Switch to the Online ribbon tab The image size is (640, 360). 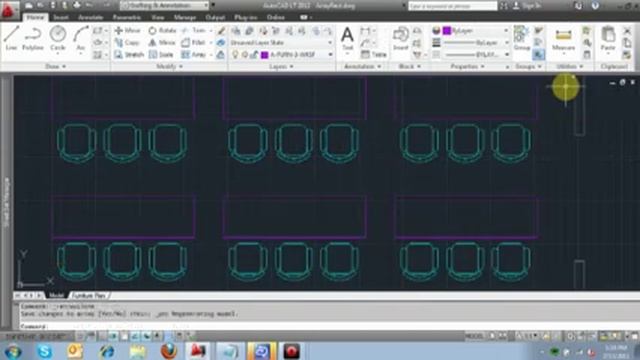coord(276,17)
